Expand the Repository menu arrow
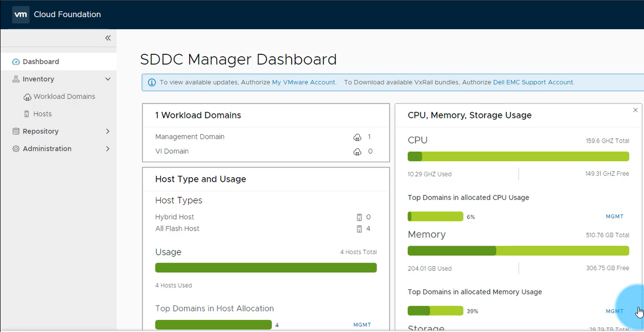The image size is (644, 332). click(107, 132)
